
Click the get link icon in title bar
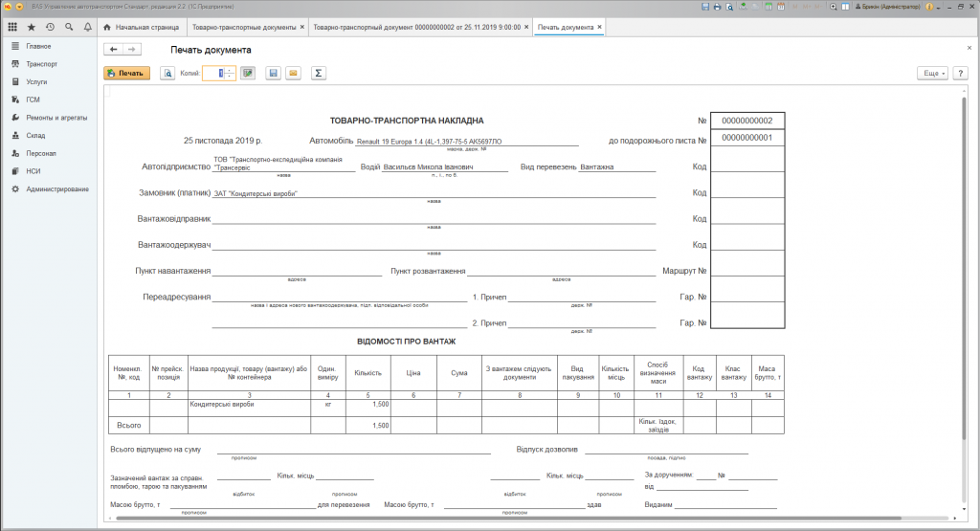pyautogui.click(x=743, y=7)
